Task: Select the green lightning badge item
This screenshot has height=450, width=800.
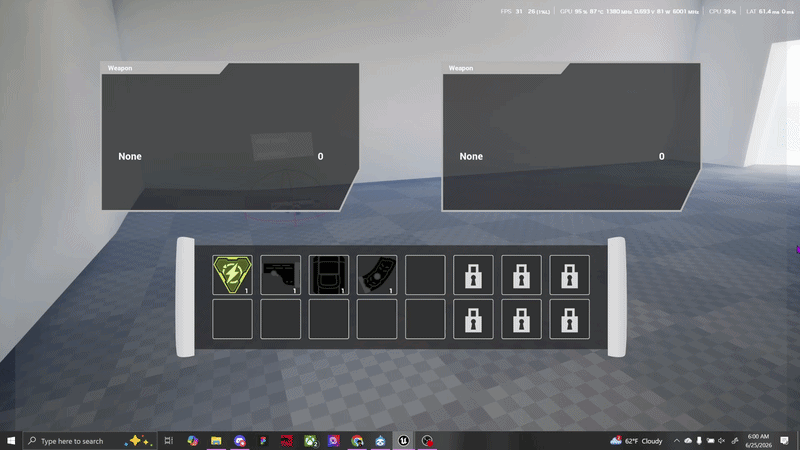Action: click(x=232, y=275)
